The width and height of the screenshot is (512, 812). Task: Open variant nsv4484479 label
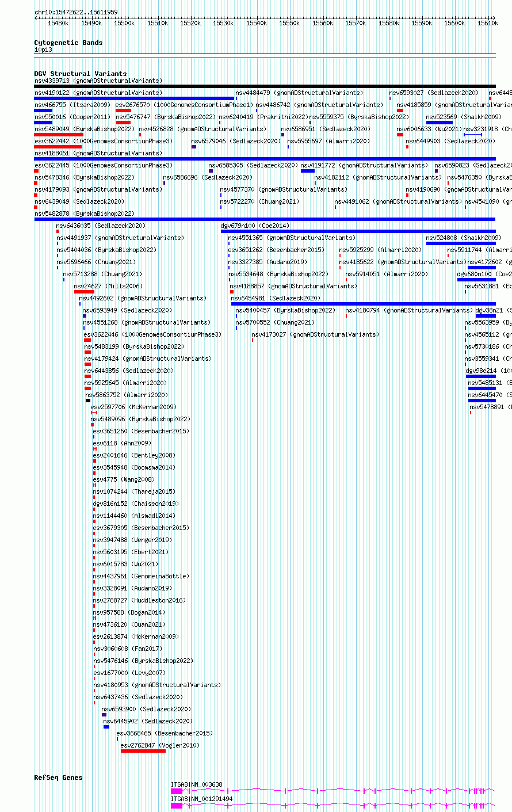[x=299, y=93]
